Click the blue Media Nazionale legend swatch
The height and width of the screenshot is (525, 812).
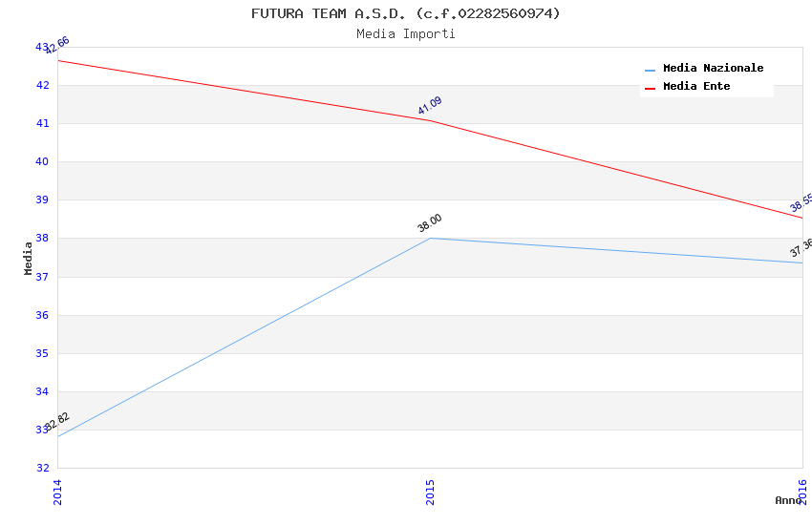point(650,70)
